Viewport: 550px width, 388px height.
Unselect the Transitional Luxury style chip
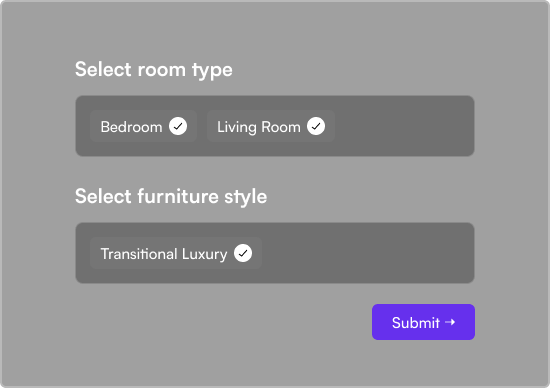(176, 253)
